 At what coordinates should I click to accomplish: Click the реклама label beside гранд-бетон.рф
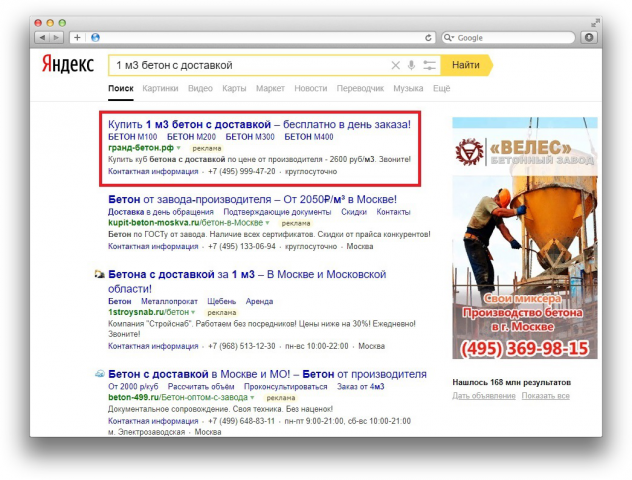[x=206, y=148]
